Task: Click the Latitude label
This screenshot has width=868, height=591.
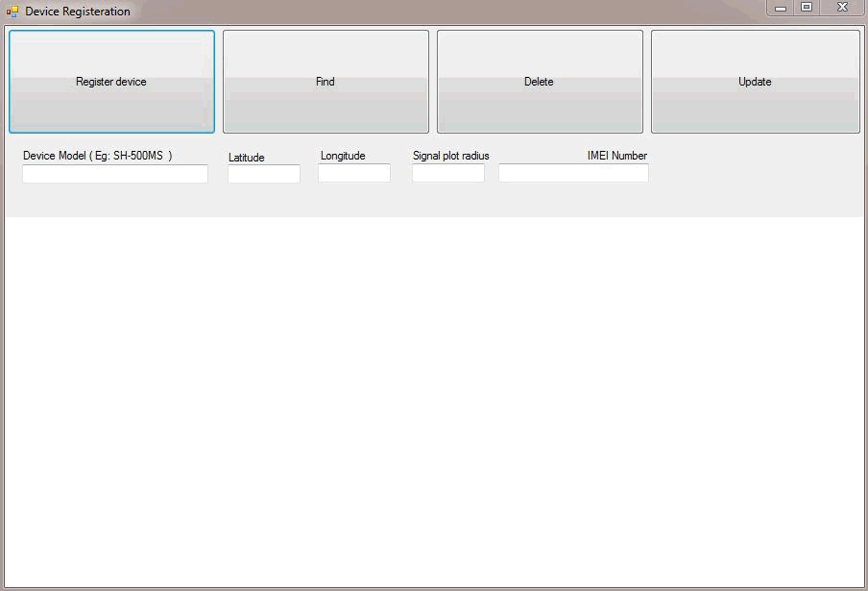Action: [247, 158]
